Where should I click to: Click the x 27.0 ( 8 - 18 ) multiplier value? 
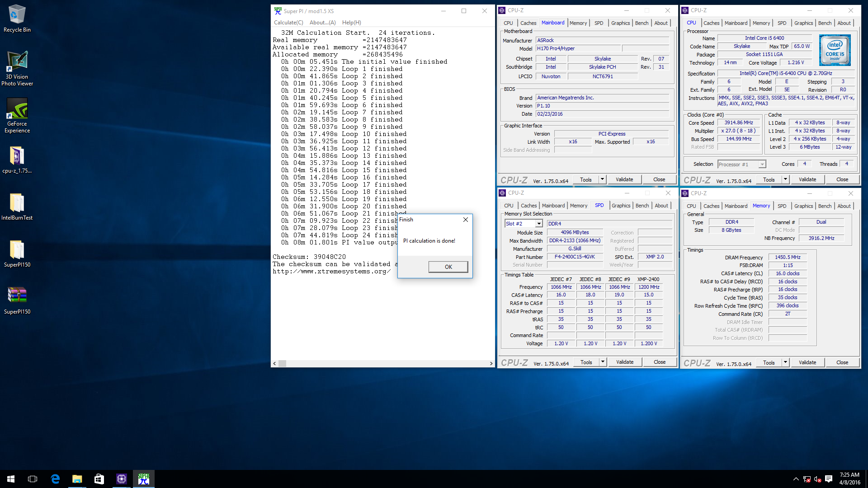[739, 131]
